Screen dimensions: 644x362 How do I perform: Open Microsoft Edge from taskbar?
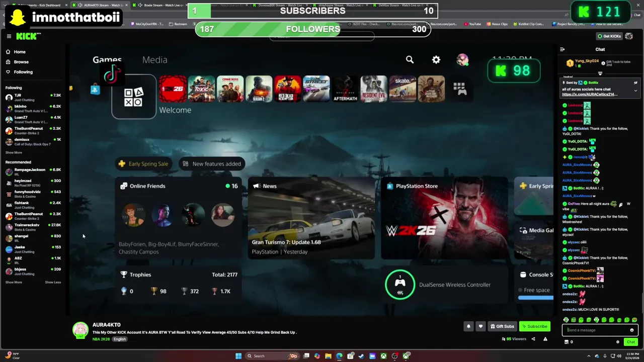339,356
